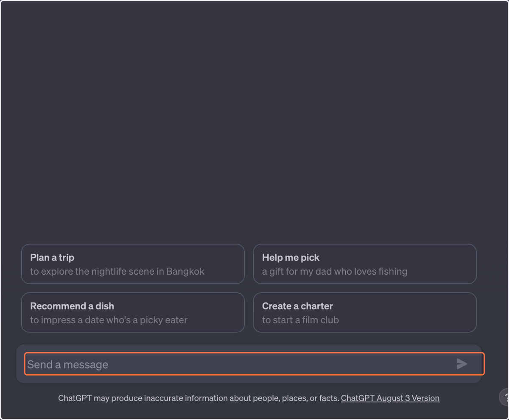Viewport: 509px width, 420px height.
Task: Click the gift for my dad subtitle
Action: click(335, 271)
